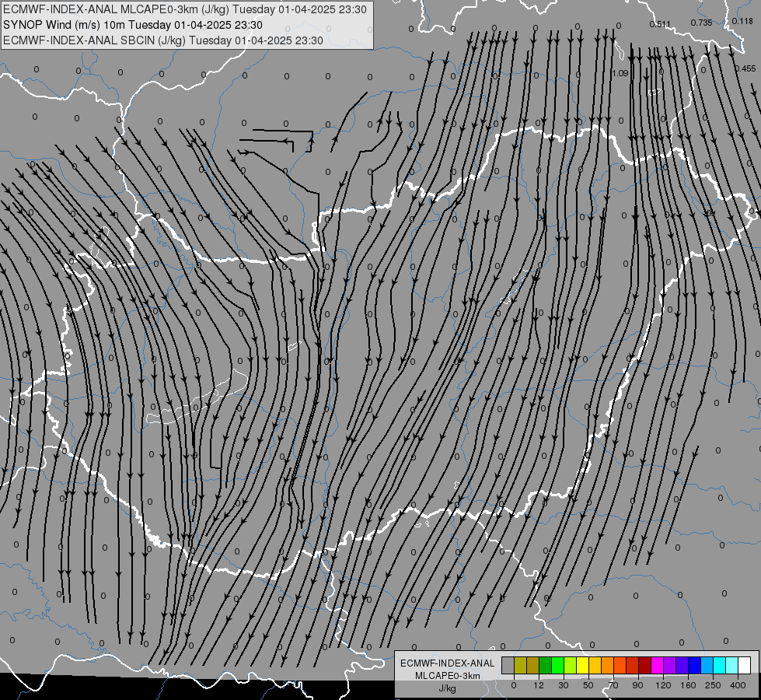The image size is (761, 700).
Task: Click the 0.511 value on the map
Action: click(660, 24)
